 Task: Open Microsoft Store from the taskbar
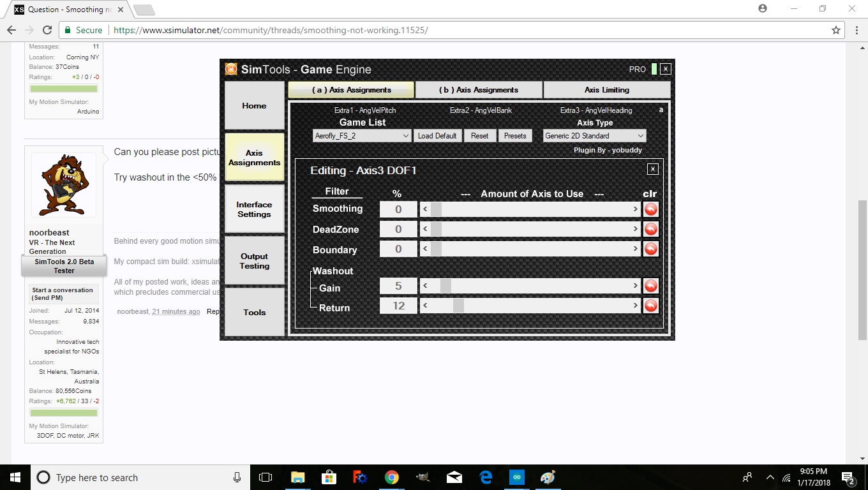click(329, 477)
